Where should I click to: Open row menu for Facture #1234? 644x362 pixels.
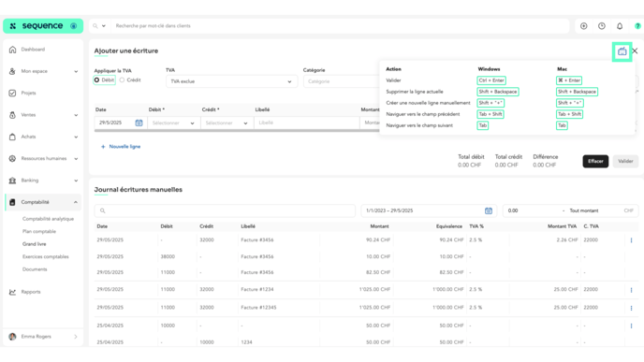(631, 290)
